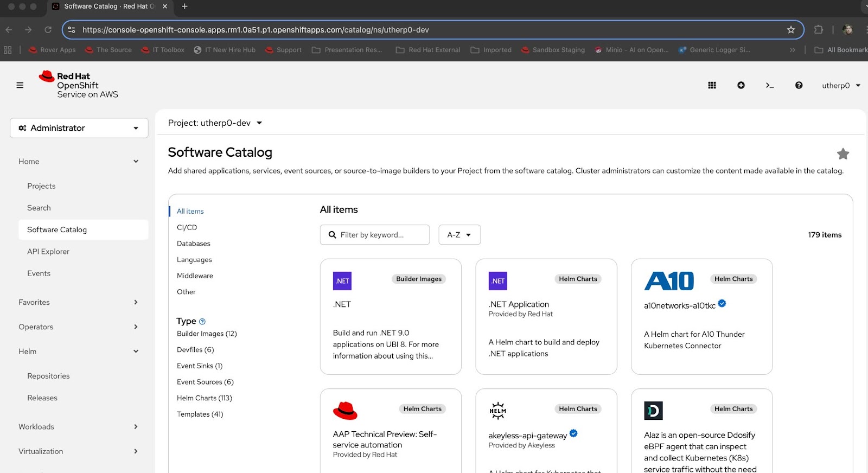Screen dimensions: 868x473
Task: Bookmark this page with the address bar star
Action: click(790, 30)
